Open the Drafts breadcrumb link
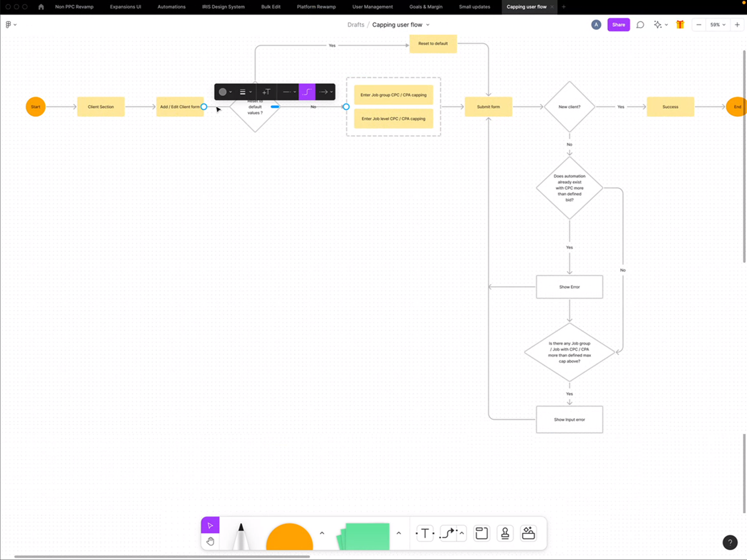The image size is (747, 560). coord(356,25)
